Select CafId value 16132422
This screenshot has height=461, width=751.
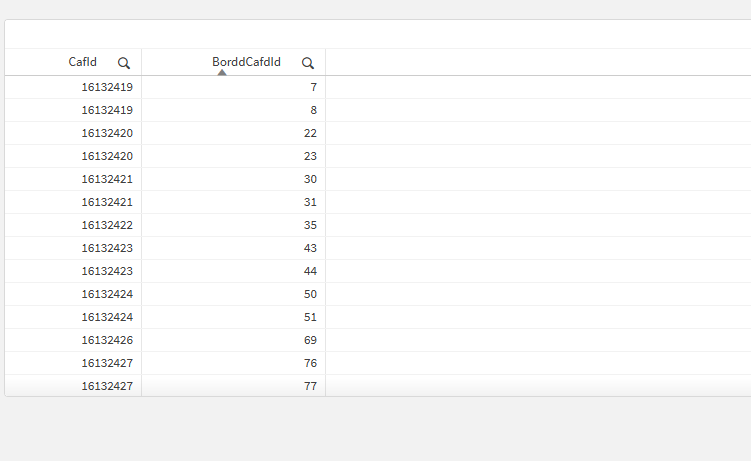107,225
